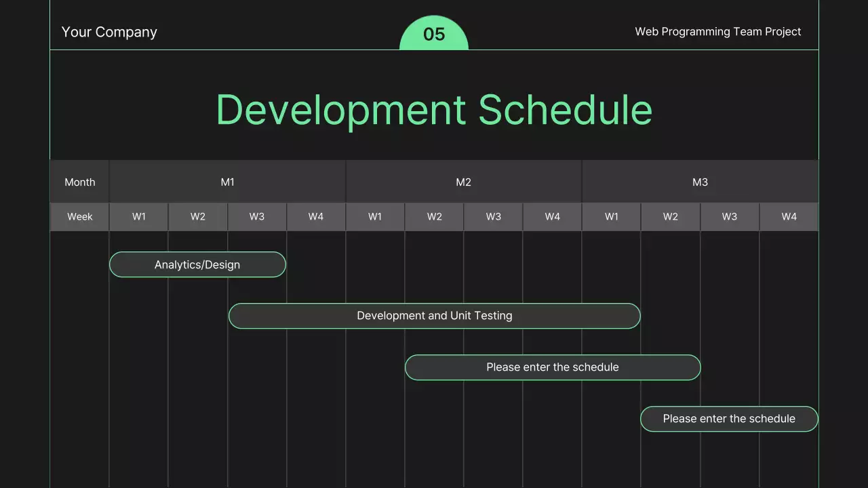This screenshot has height=488, width=868.
Task: Select the W2 cell under M2
Action: [435, 217]
